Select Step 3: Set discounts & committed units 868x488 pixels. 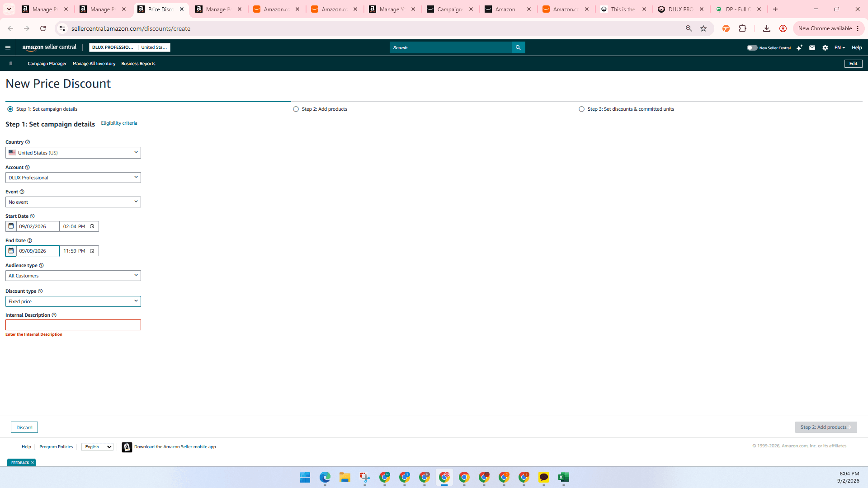coord(581,109)
